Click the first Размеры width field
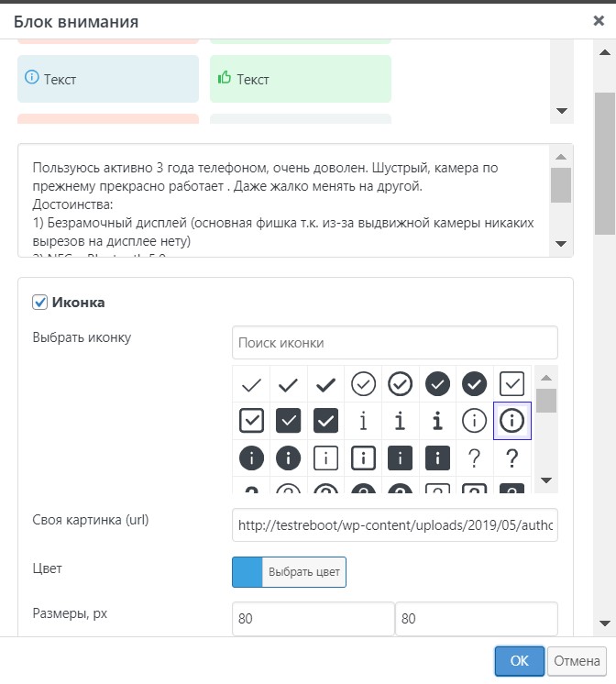616x684 pixels. 313,619
